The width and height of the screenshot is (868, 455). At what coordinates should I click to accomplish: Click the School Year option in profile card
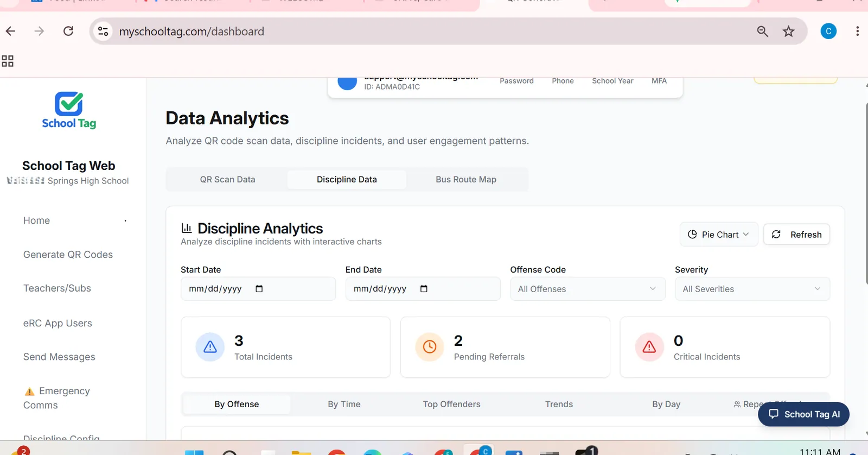(x=612, y=81)
